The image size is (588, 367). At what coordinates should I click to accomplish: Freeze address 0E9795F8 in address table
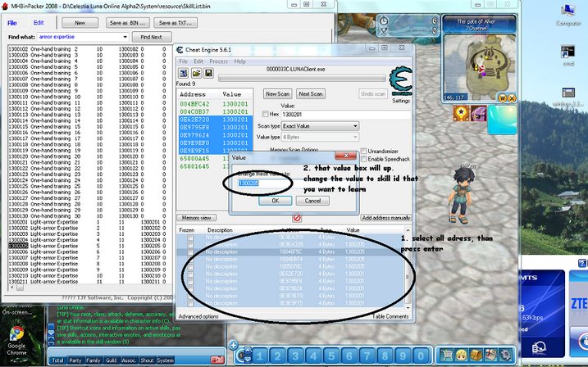(190, 281)
